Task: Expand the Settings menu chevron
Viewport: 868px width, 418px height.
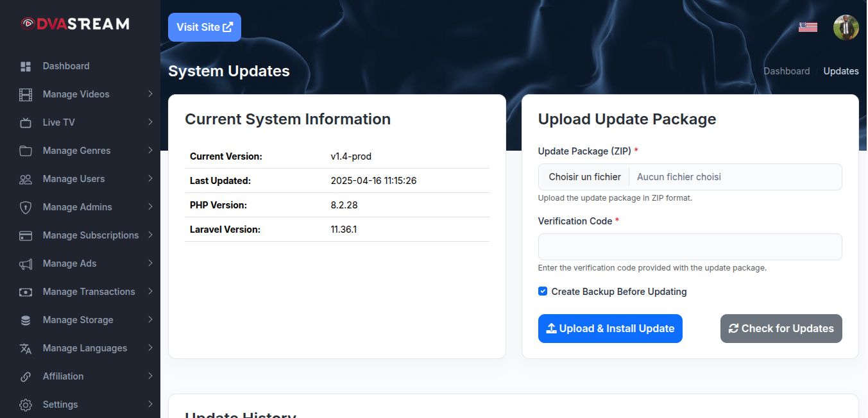Action: 150,405
